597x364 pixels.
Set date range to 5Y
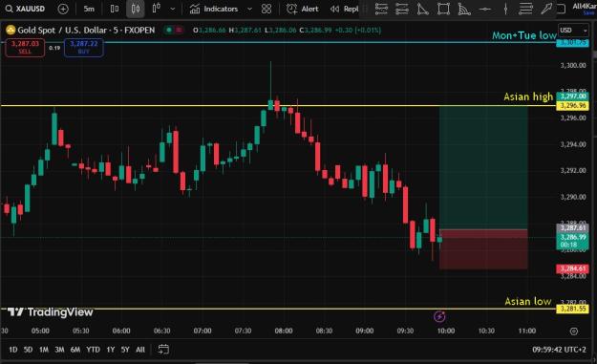coord(125,349)
